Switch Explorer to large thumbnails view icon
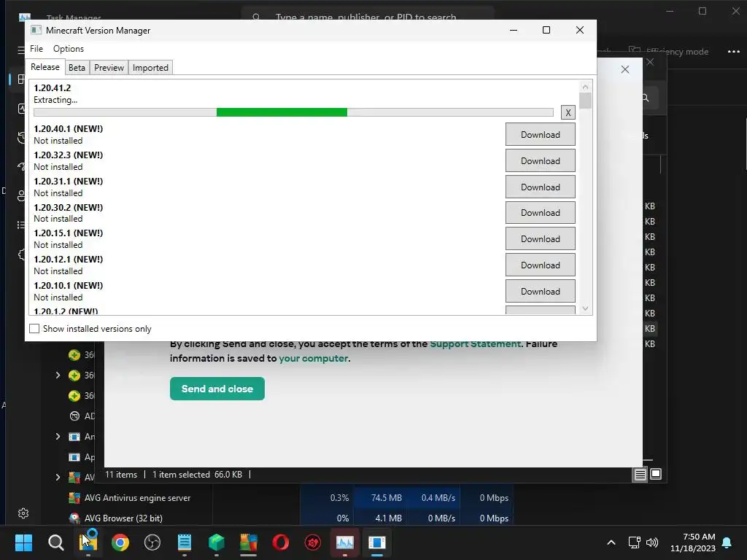 click(656, 474)
